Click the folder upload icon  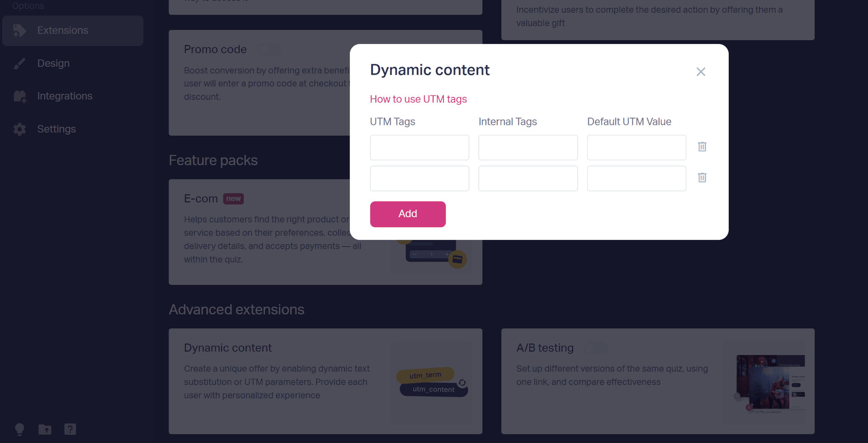tap(45, 429)
